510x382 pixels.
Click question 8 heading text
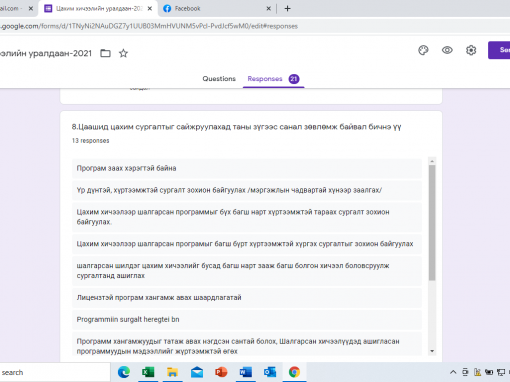coord(236,127)
